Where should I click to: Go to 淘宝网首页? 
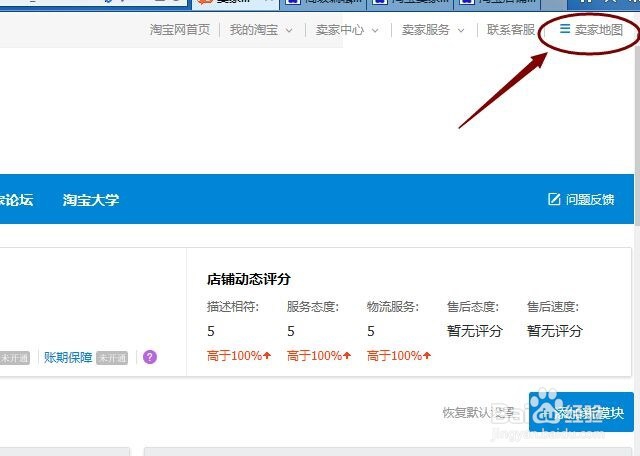tap(180, 30)
